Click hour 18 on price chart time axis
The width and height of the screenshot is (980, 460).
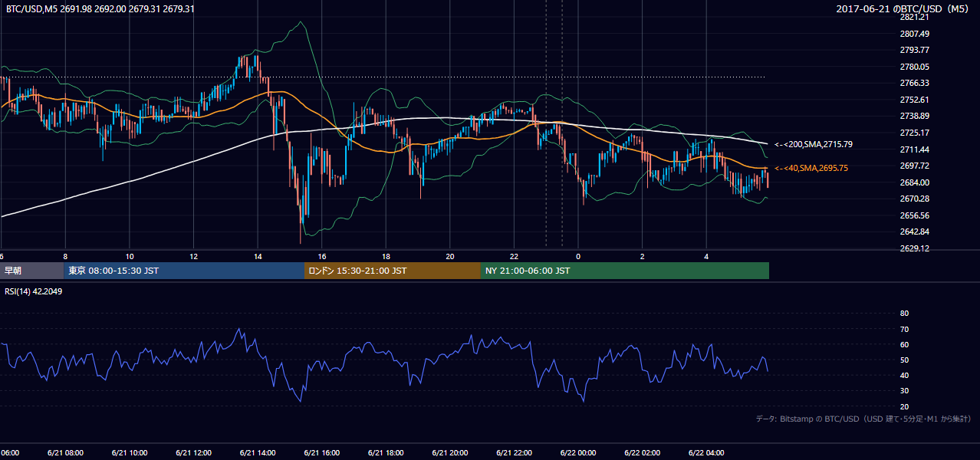tap(386, 256)
